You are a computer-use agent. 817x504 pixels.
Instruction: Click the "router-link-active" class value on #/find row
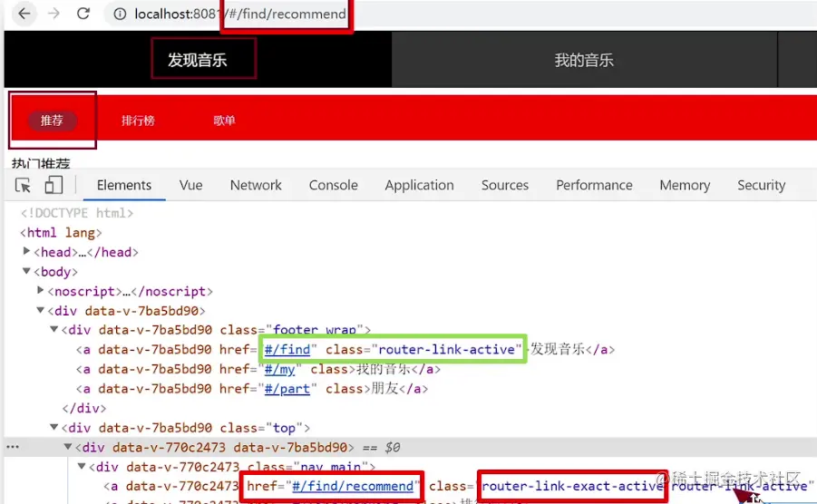(x=446, y=349)
